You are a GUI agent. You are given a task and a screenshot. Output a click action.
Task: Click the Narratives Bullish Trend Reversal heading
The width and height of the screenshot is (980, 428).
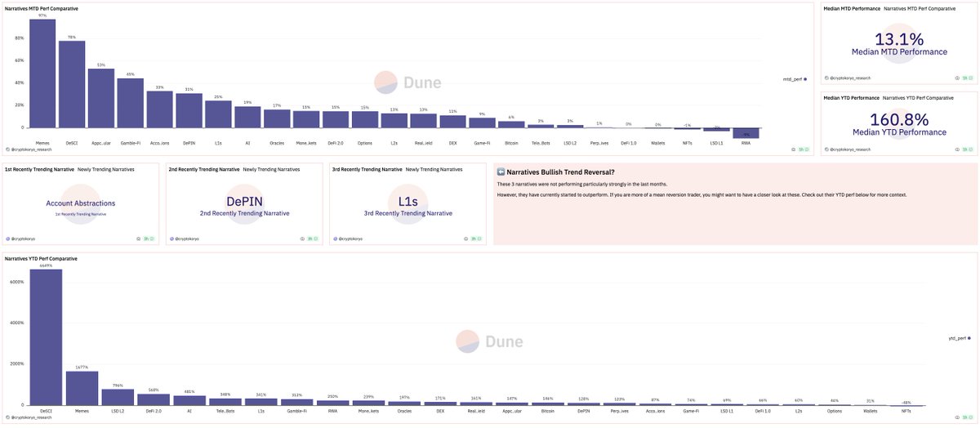pos(560,172)
